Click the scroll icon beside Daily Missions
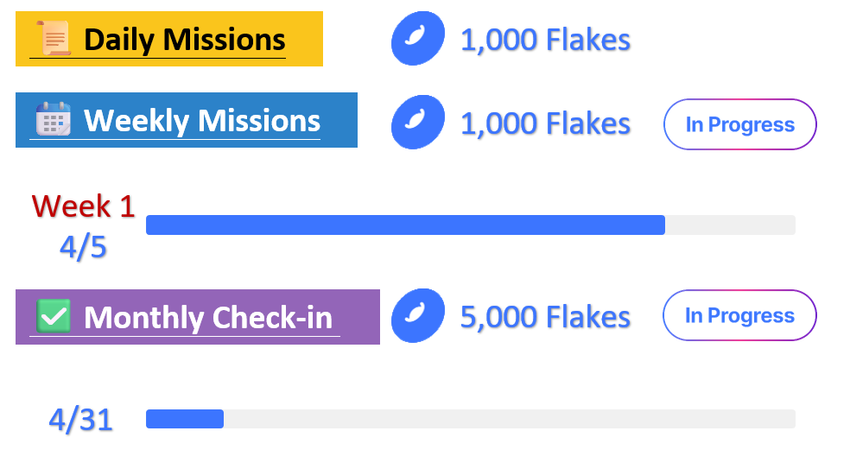 tap(55, 40)
